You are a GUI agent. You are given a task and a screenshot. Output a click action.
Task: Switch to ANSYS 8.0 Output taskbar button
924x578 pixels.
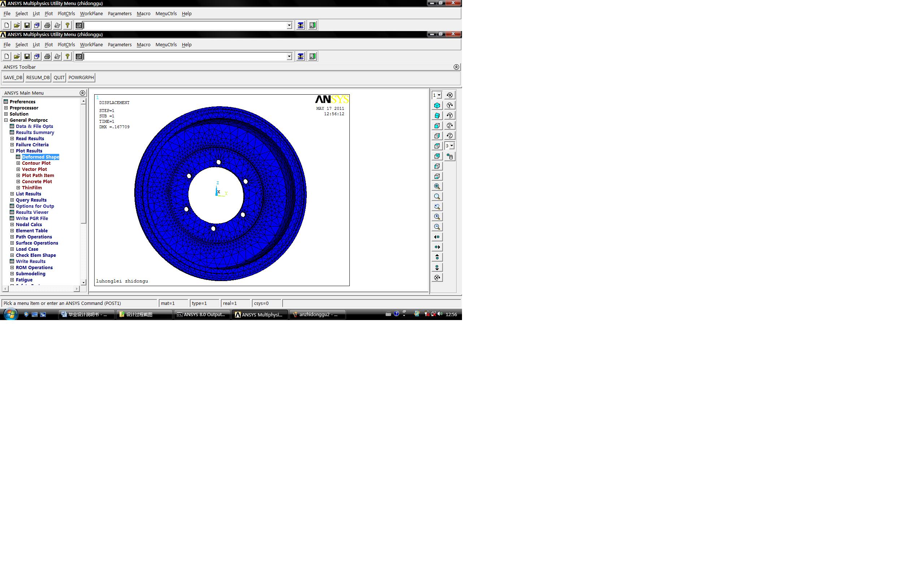[x=202, y=315]
